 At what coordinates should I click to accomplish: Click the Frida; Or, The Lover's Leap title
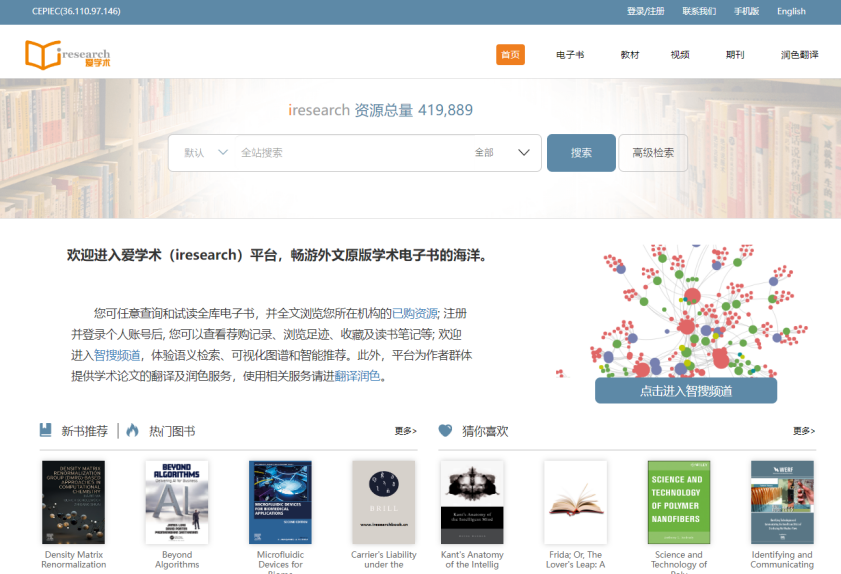576,560
